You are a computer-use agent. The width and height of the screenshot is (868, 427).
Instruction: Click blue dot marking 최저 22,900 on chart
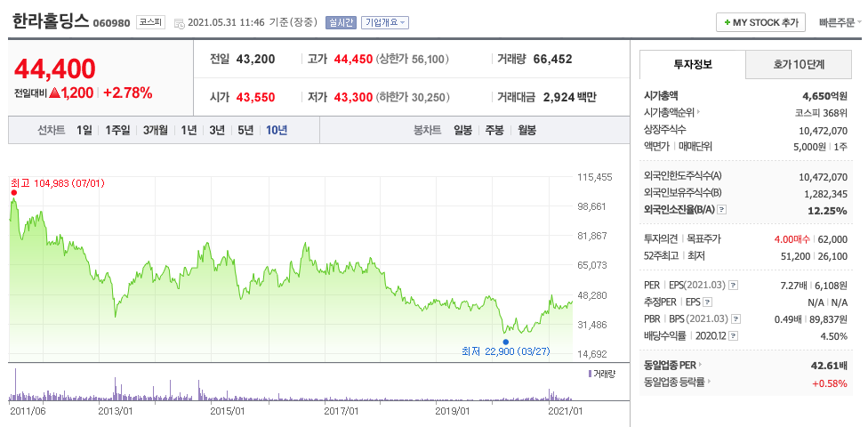(505, 342)
